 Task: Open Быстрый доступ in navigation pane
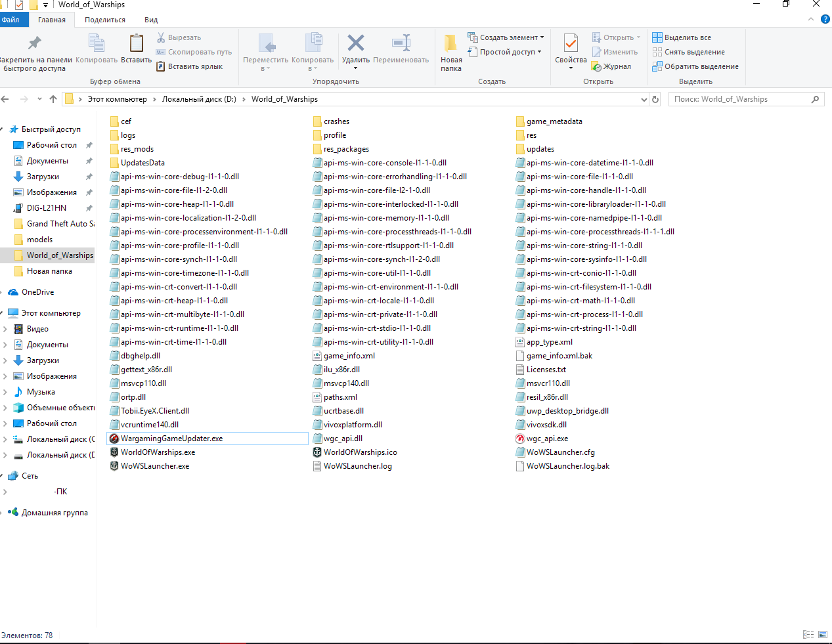pyautogui.click(x=51, y=129)
